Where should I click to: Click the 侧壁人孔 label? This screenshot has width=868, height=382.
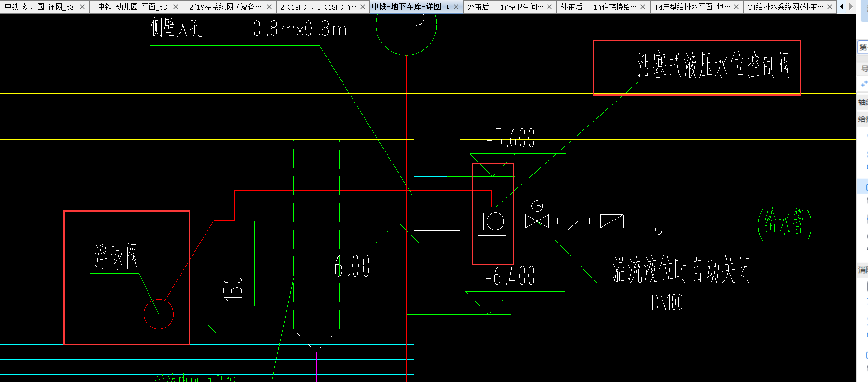point(177,27)
